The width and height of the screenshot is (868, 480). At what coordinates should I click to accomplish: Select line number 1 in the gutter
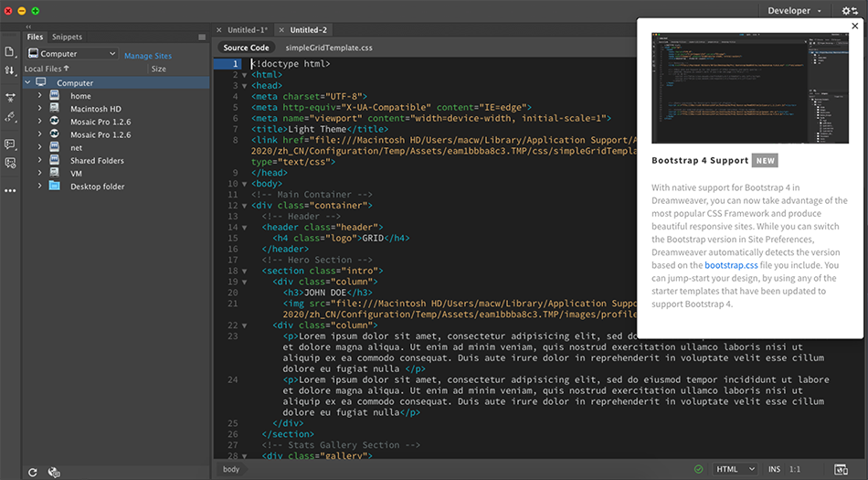pos(235,64)
